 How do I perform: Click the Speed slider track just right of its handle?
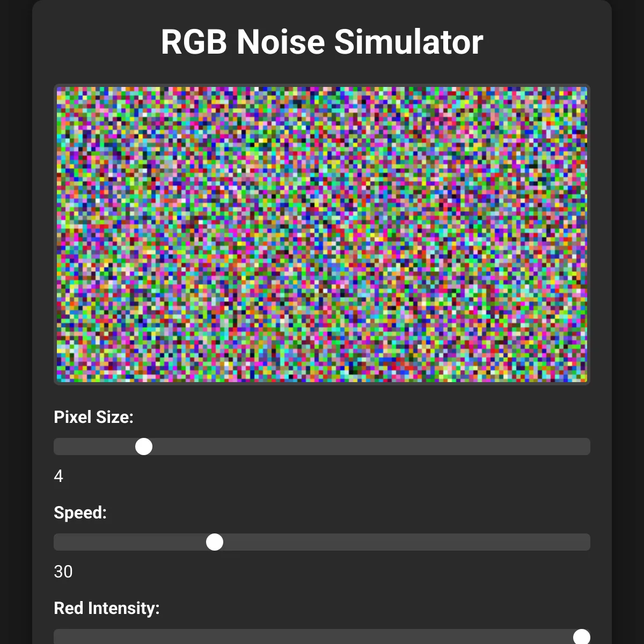[x=236, y=542]
